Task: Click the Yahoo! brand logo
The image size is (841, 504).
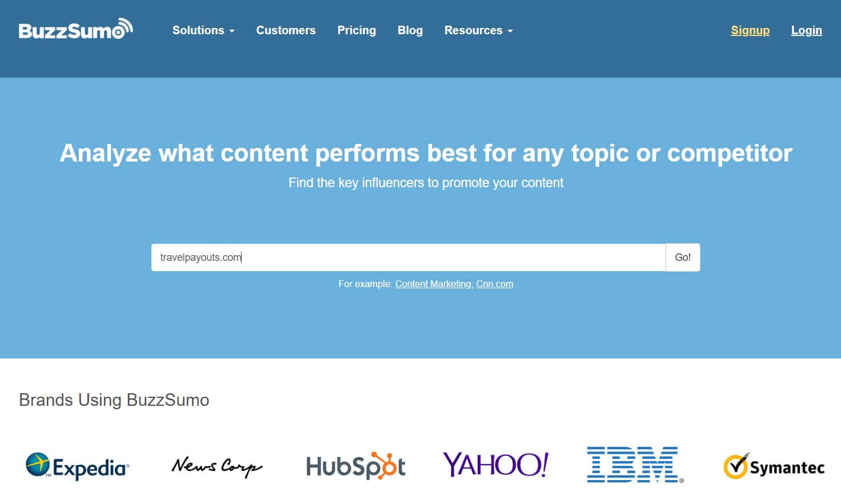Action: (495, 465)
